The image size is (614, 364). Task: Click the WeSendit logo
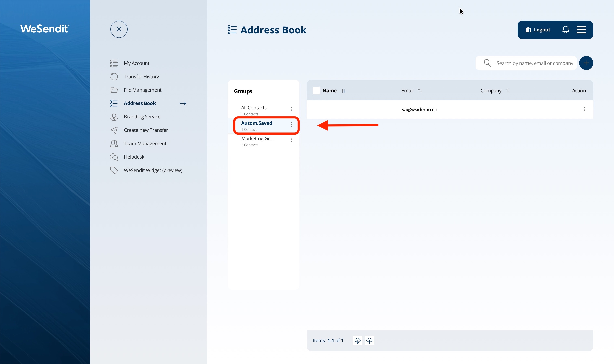(x=45, y=29)
